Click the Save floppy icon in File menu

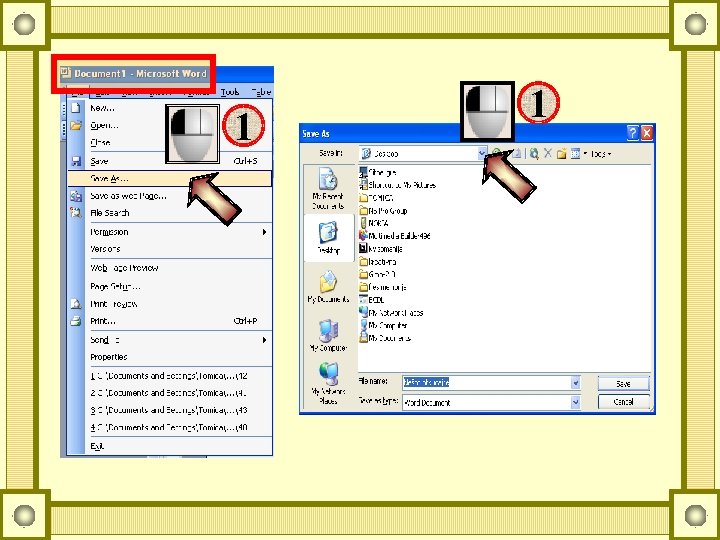pyautogui.click(x=76, y=161)
